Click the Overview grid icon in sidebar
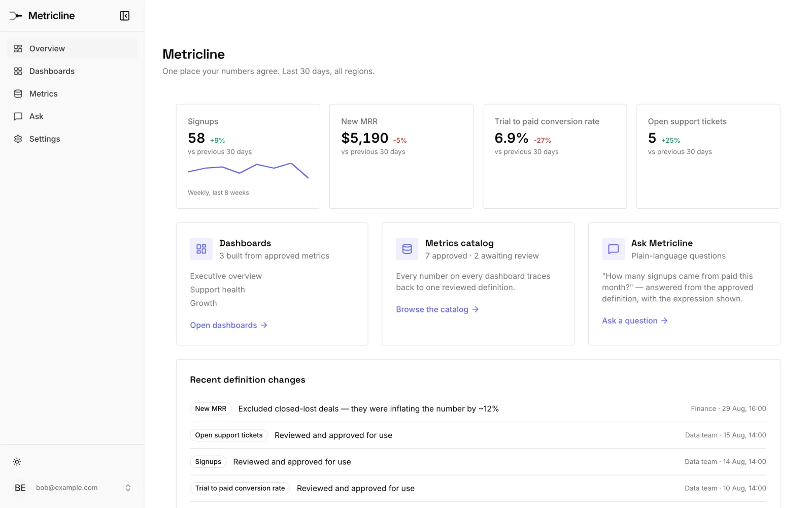The image size is (812, 508). (x=18, y=49)
